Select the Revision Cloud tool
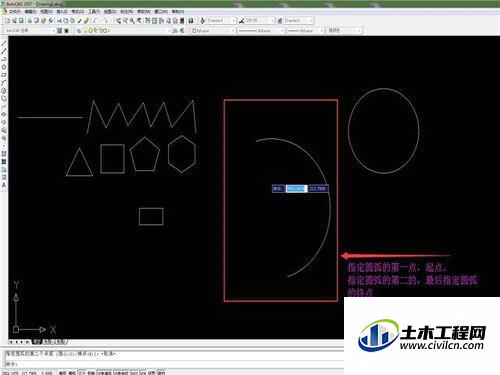500x375 pixels. click(4, 99)
